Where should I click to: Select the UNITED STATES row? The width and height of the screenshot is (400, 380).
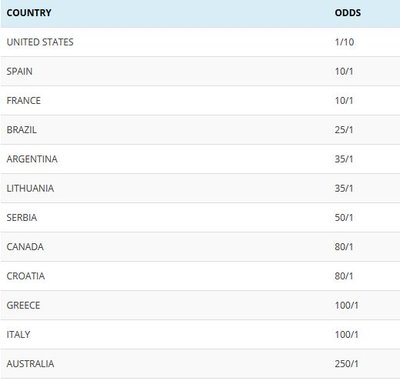click(x=200, y=42)
